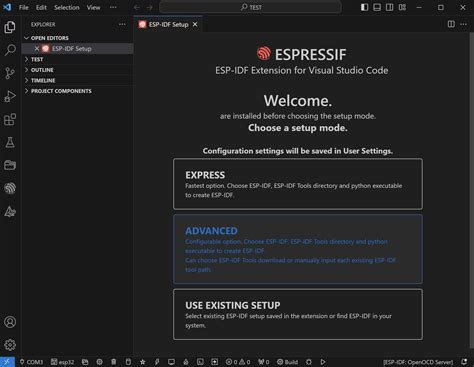Open the Manage gear icon
Image resolution: width=474 pixels, height=367 pixels.
(x=10, y=345)
